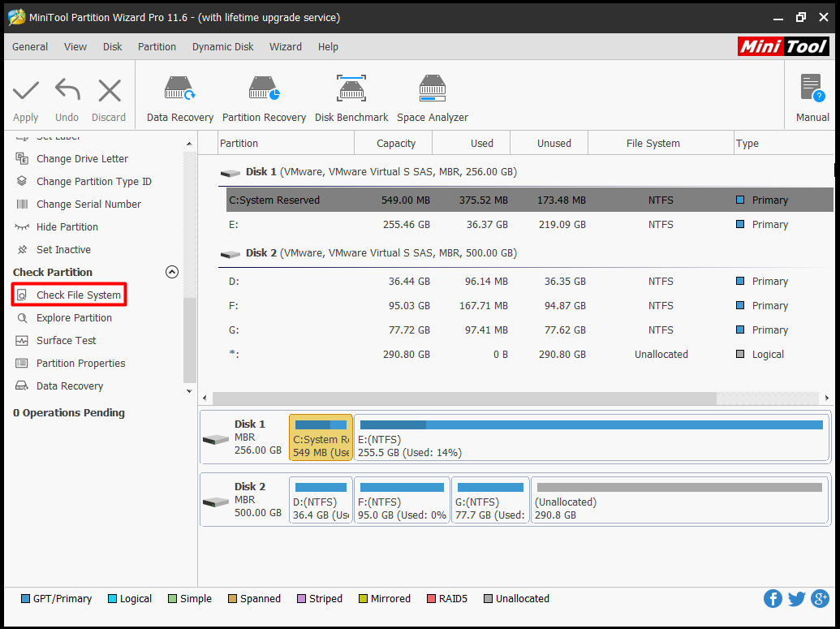
Task: Click the GPT/Primary legend swatch
Action: [25, 598]
